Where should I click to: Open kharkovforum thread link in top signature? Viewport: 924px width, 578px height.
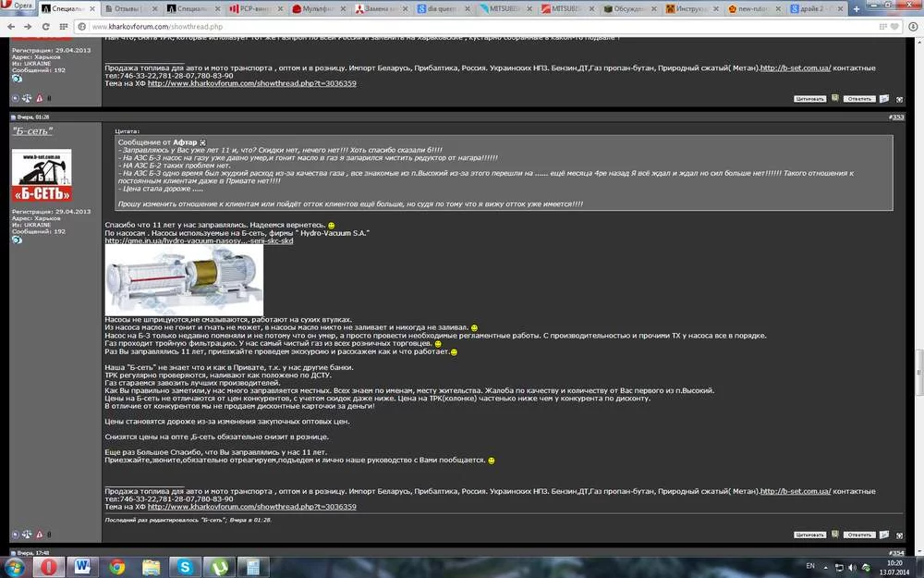point(251,83)
